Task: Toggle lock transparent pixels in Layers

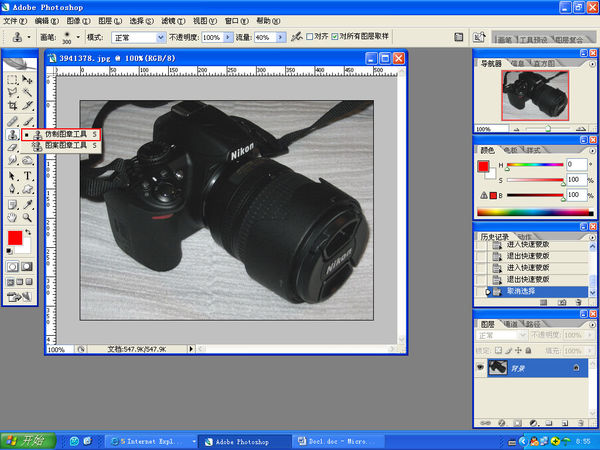Action: [x=498, y=350]
